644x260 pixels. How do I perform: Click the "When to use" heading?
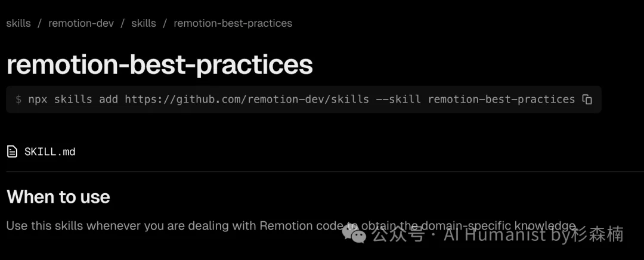pos(58,197)
